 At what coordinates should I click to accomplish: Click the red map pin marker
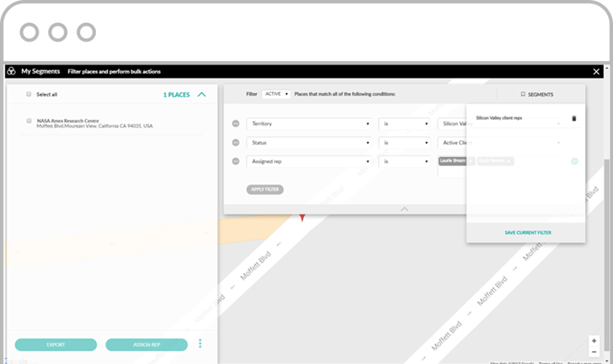[x=302, y=217]
